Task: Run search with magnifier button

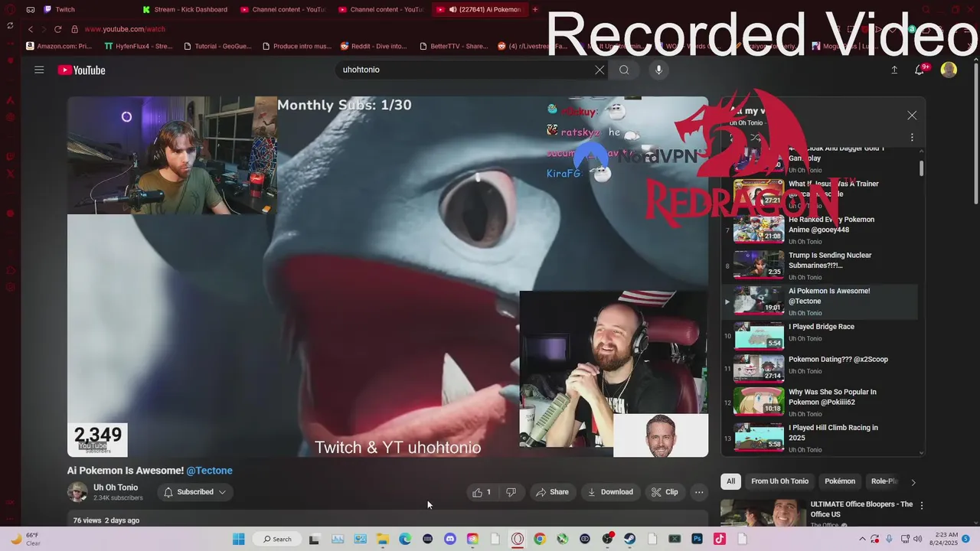Action: (x=624, y=70)
